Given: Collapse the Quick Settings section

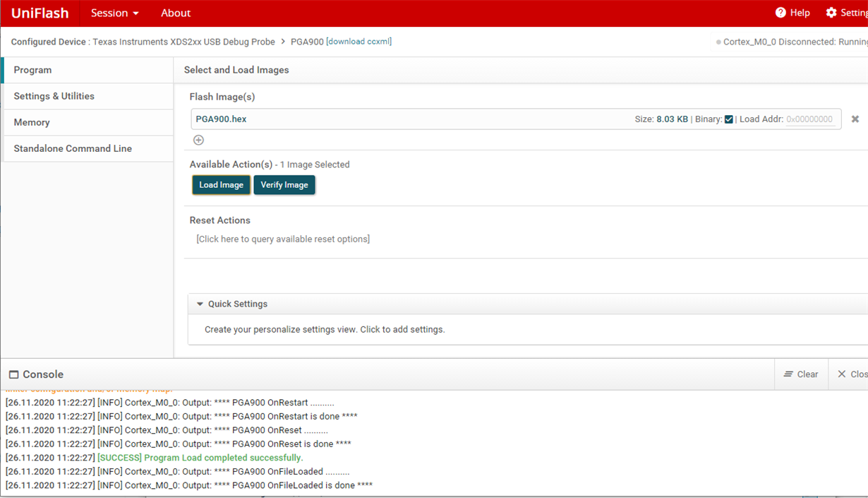Looking at the screenshot, I should tap(200, 304).
